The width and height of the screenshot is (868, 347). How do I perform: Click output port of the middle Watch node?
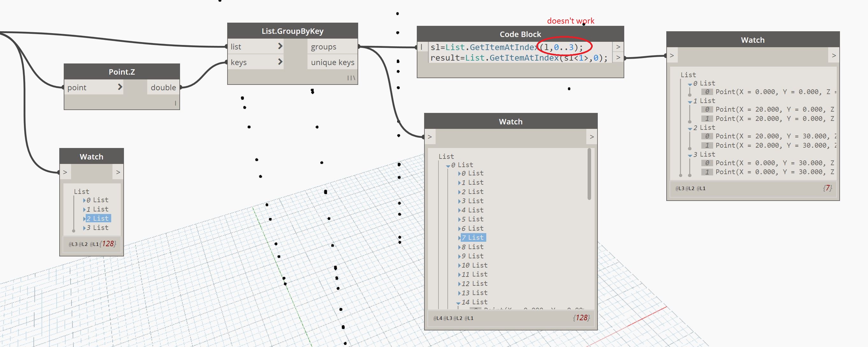click(x=592, y=137)
